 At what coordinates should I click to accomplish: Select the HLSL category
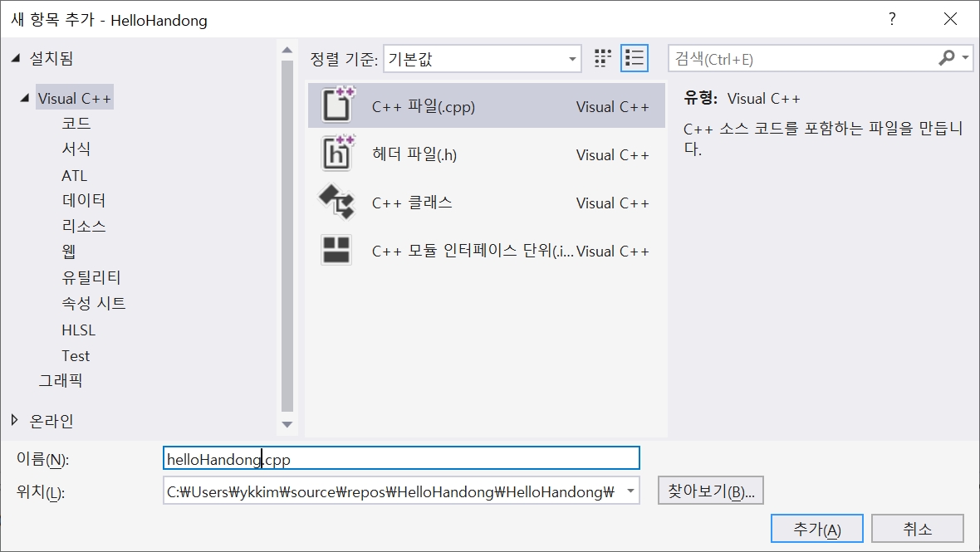tap(79, 330)
